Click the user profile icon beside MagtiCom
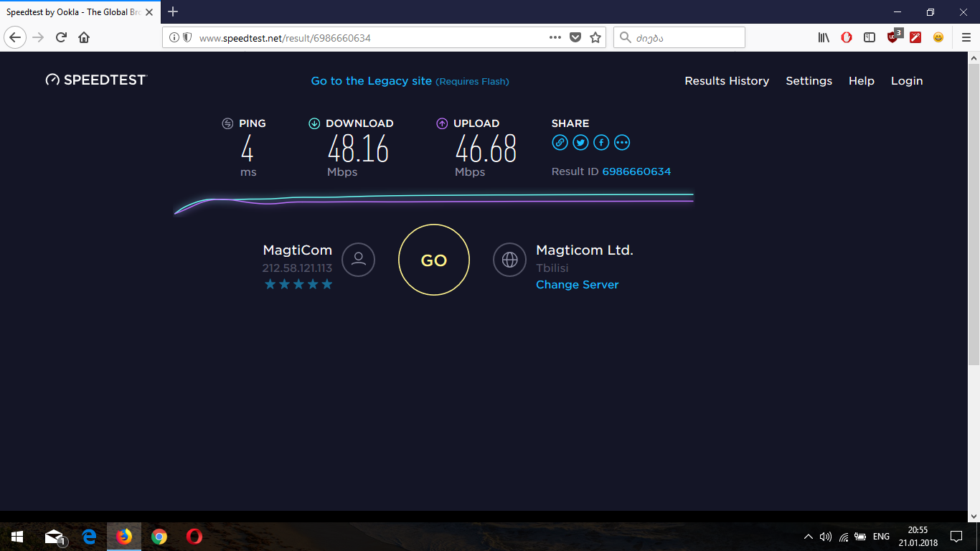 pos(359,260)
